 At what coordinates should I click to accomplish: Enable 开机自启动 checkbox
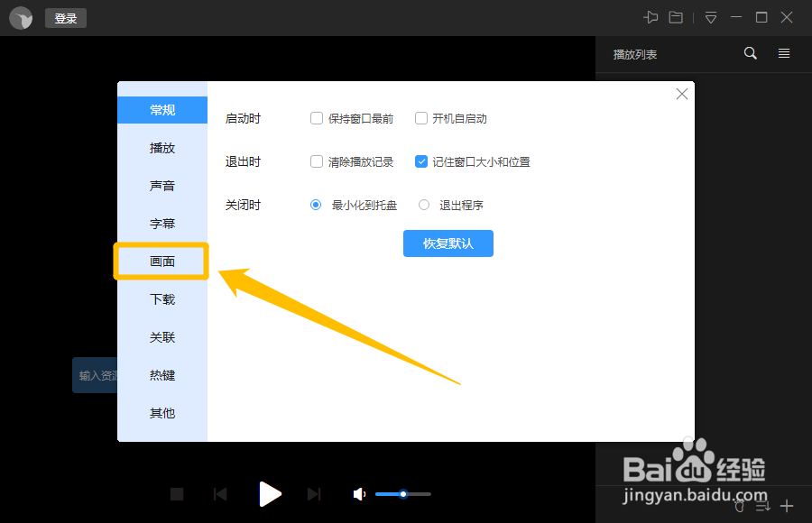(x=421, y=117)
